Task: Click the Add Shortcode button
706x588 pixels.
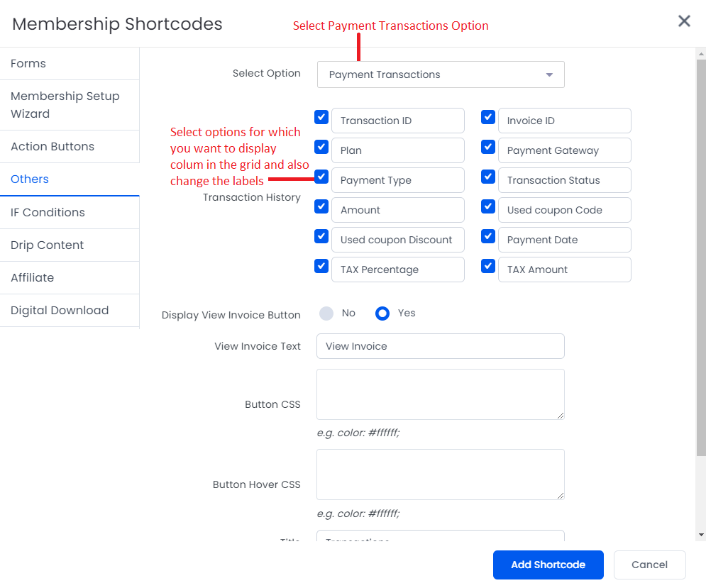Action: (x=548, y=565)
